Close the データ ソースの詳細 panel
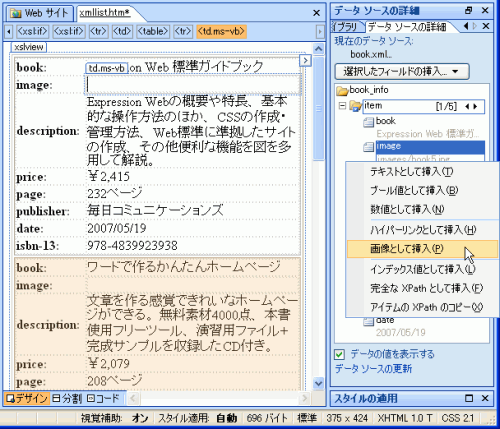The width and height of the screenshot is (500, 429). point(485,10)
